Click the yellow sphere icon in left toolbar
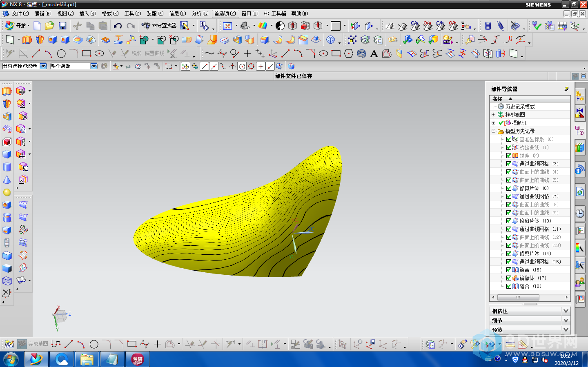Screen dimensions: 588x367 7,192
